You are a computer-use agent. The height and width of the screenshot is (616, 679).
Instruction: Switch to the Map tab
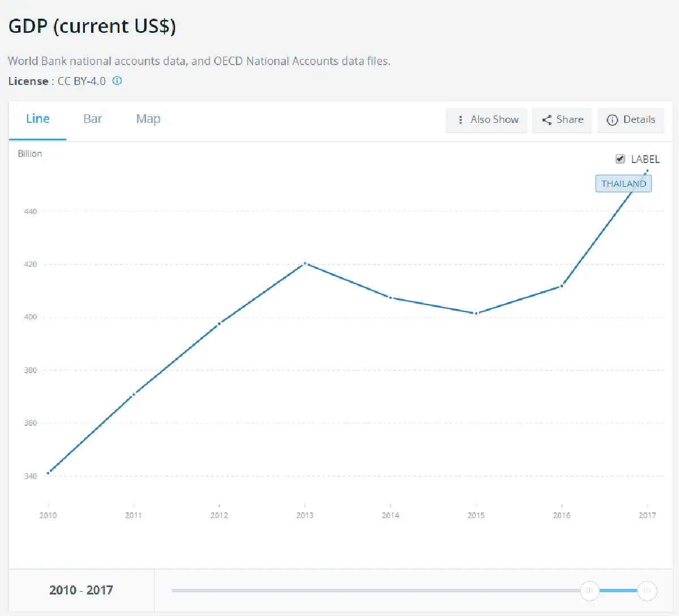tap(148, 119)
